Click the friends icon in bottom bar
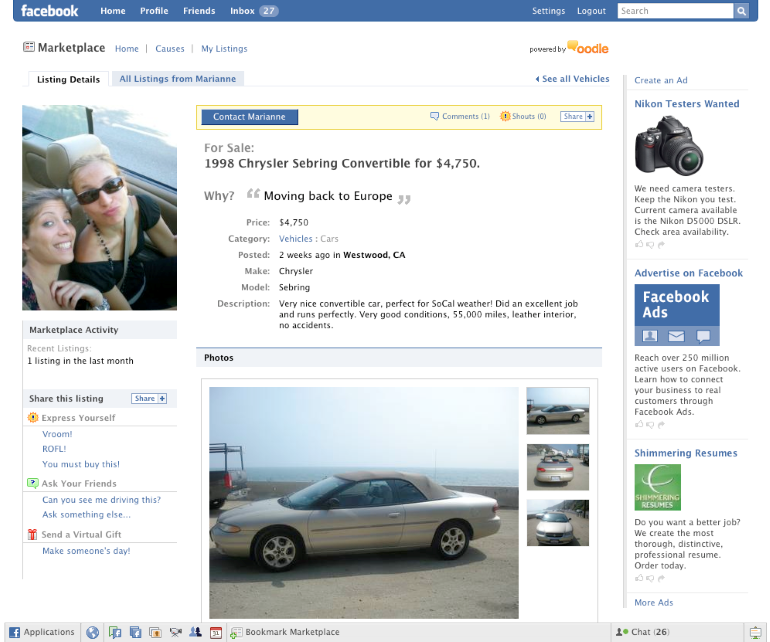The height and width of the screenshot is (642, 770). tap(195, 632)
